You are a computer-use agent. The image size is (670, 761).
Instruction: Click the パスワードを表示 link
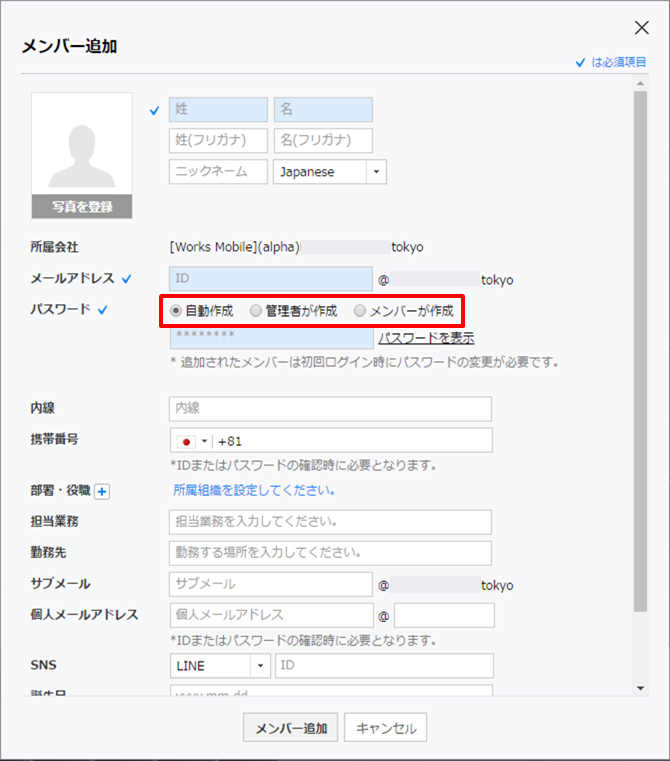(x=426, y=338)
